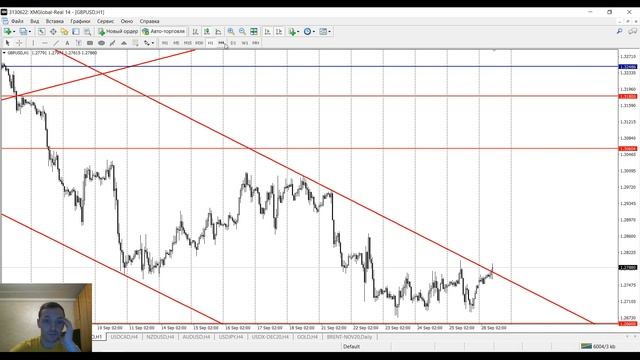The image size is (640, 360).
Task: Select the Crosshair tool
Action: coord(19,43)
